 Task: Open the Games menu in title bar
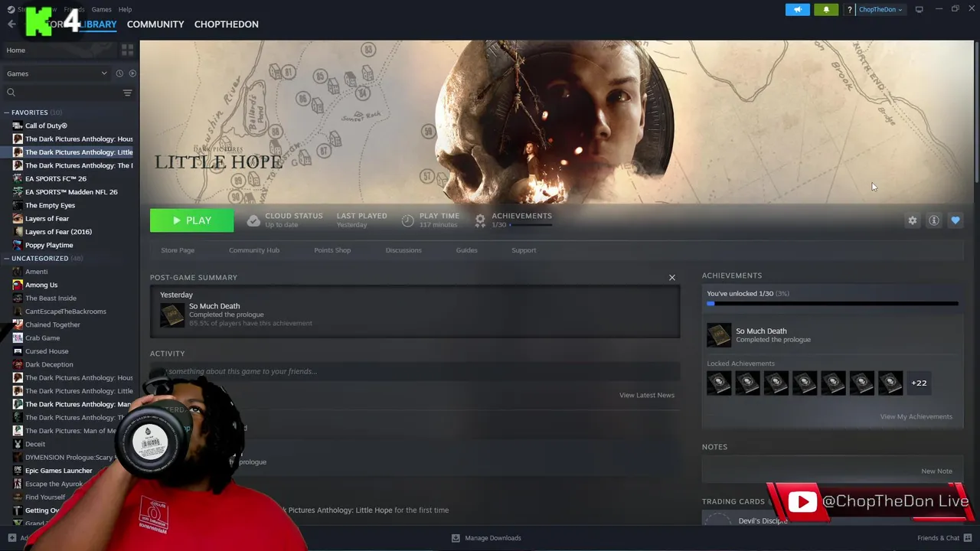[x=101, y=9]
